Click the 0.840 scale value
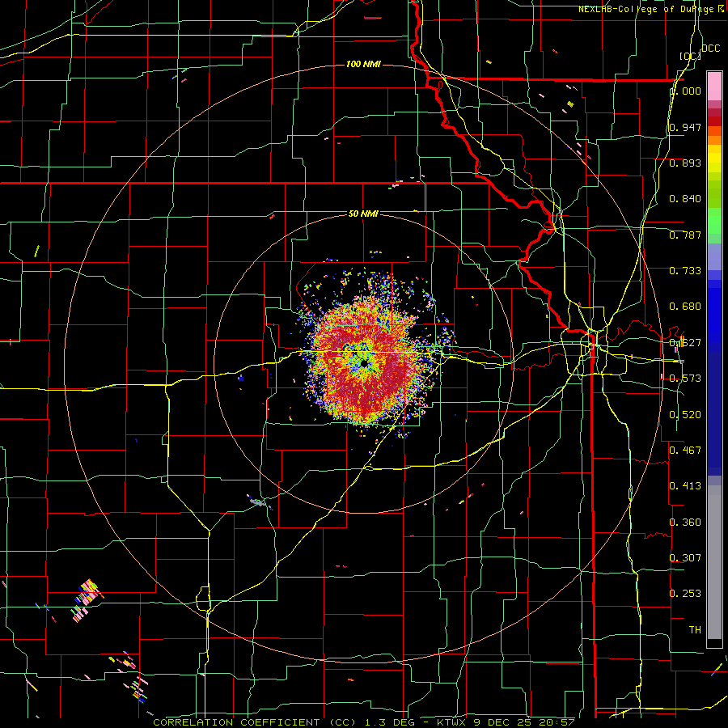This screenshot has width=728, height=728. pos(685,199)
